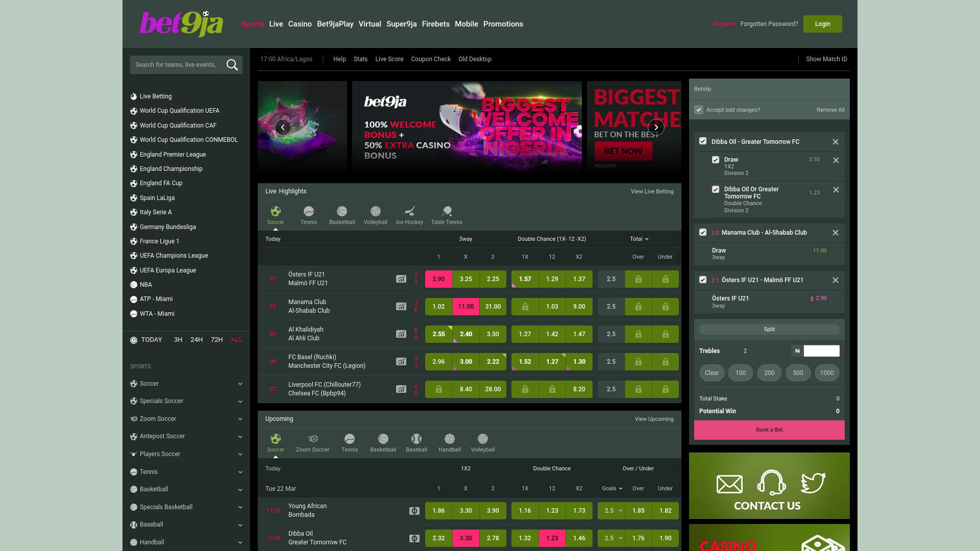Open info icon for Dibba Oil match

point(414,538)
